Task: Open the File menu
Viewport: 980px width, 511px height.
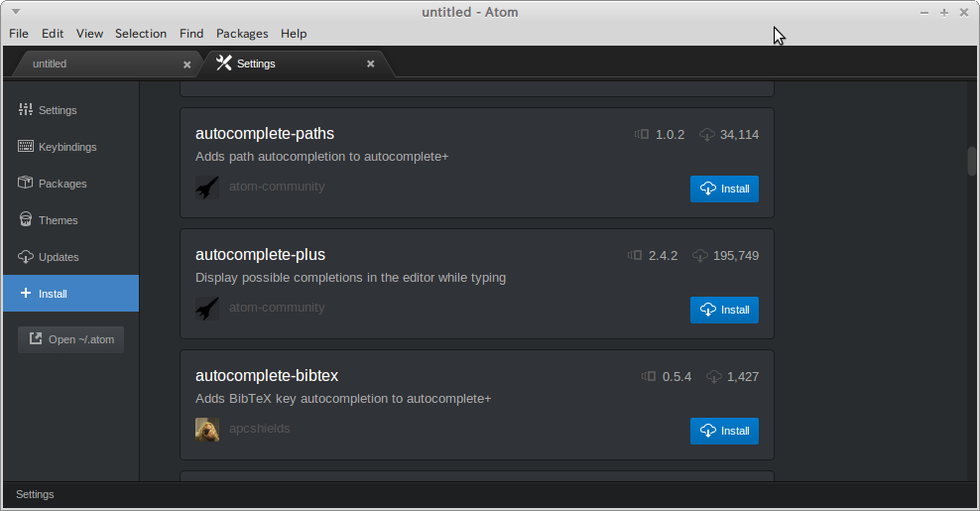Action: point(19,34)
